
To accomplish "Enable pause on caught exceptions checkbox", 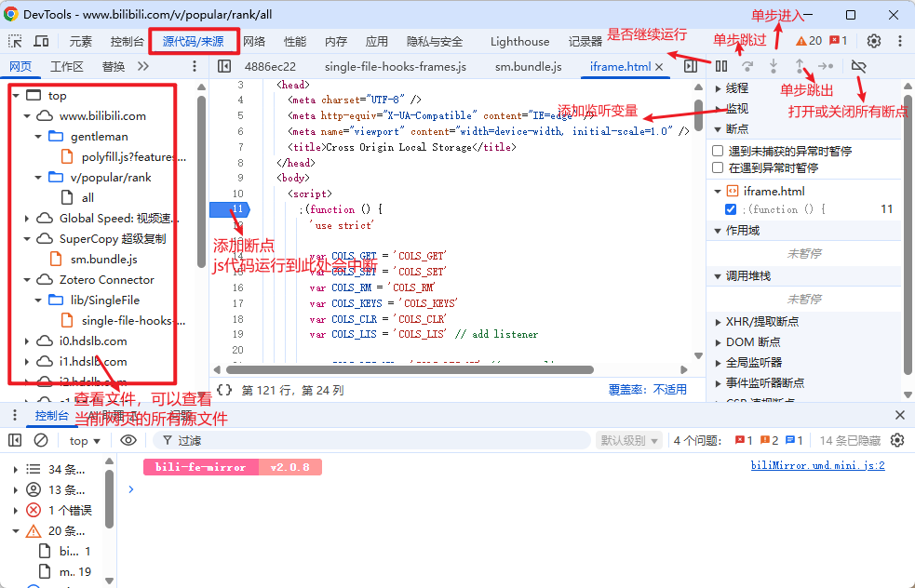I will tap(718, 168).
